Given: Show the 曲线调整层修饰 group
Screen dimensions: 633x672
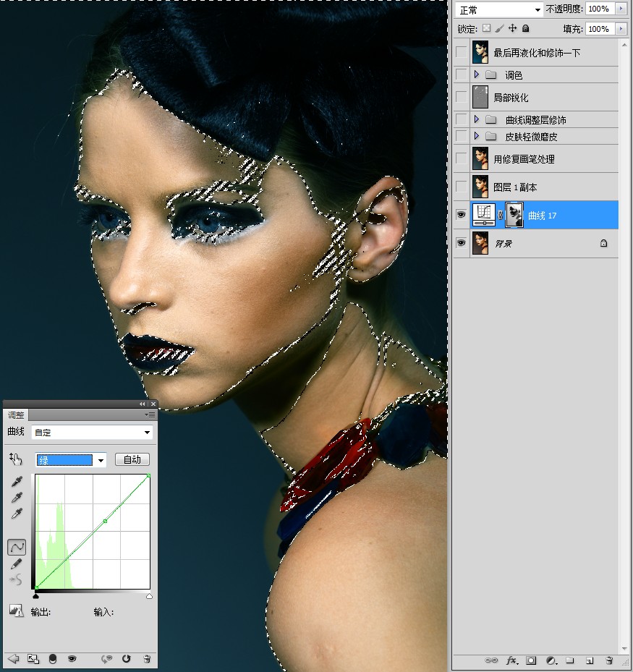Looking at the screenshot, I should tap(461, 119).
